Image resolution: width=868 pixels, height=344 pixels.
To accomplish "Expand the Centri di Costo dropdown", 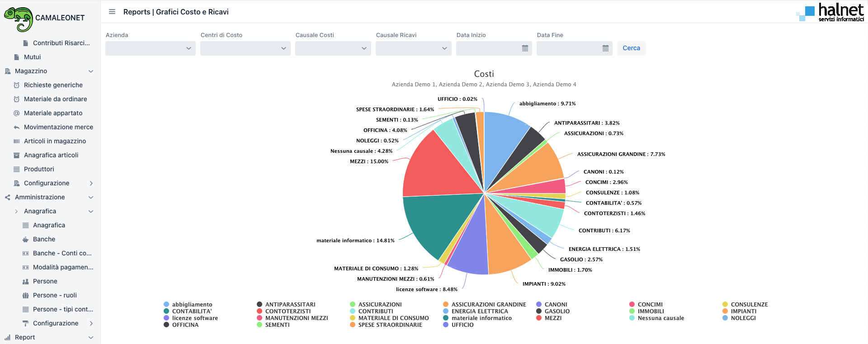I will (x=245, y=48).
